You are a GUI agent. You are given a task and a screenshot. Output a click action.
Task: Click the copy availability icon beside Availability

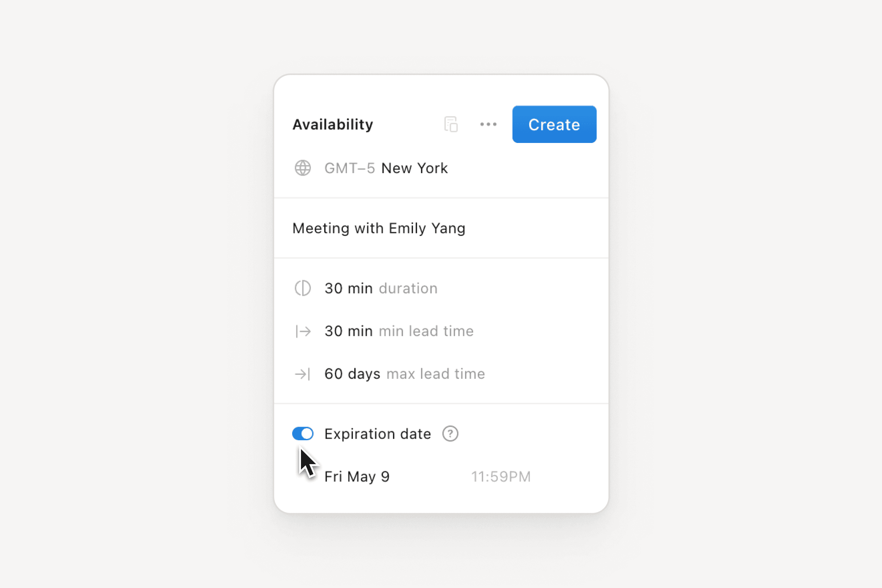(x=451, y=124)
